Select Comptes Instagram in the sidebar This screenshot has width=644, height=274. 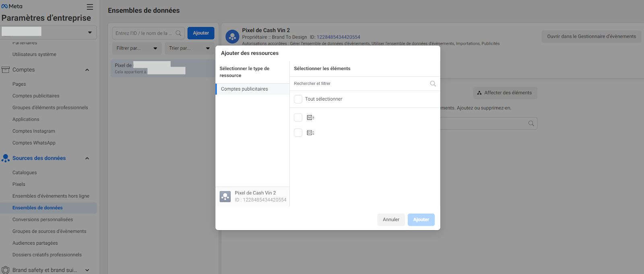tap(34, 131)
